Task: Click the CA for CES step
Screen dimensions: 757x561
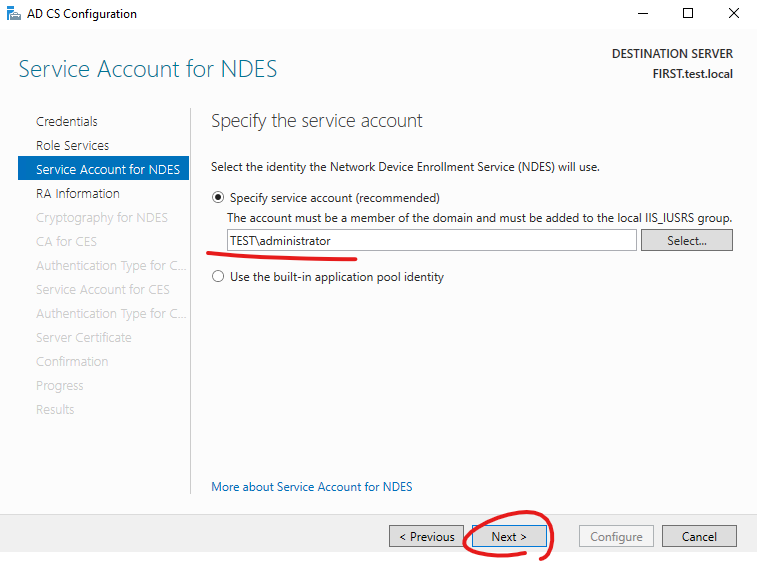Action: (66, 241)
